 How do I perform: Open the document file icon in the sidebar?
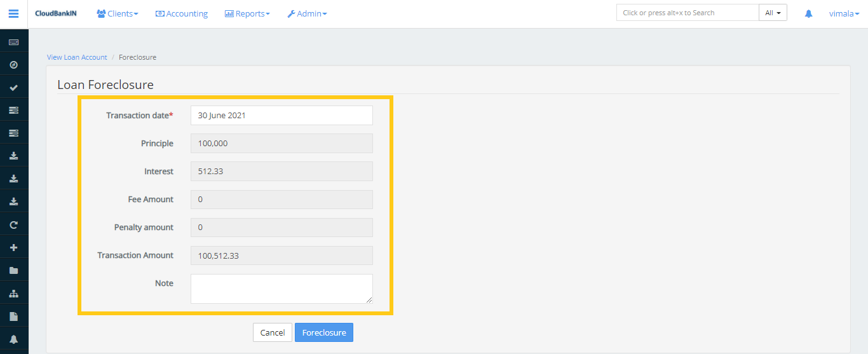pyautogui.click(x=13, y=317)
